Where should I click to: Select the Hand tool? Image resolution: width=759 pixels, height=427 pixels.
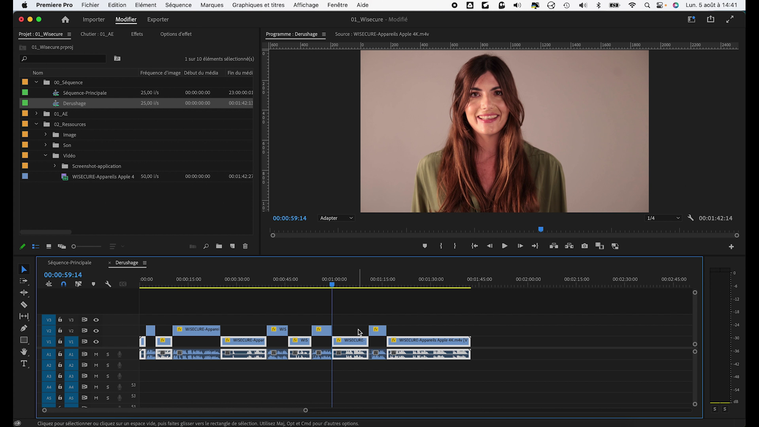click(x=24, y=352)
